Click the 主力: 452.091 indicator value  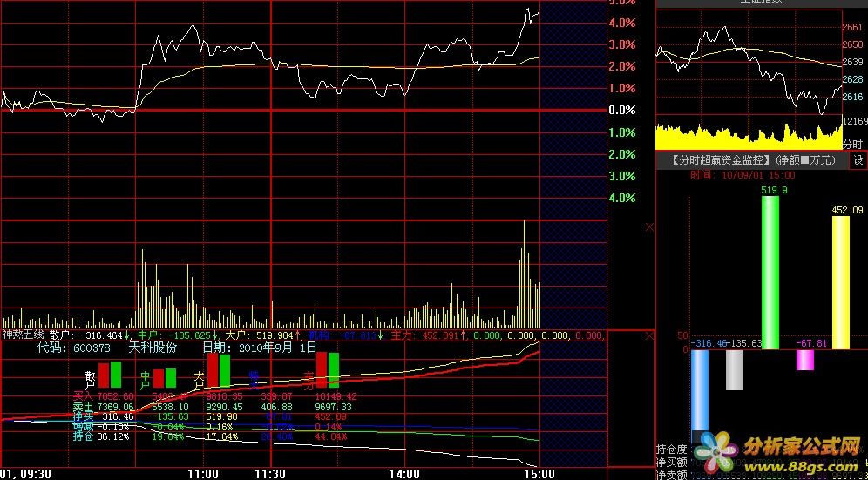coord(425,335)
